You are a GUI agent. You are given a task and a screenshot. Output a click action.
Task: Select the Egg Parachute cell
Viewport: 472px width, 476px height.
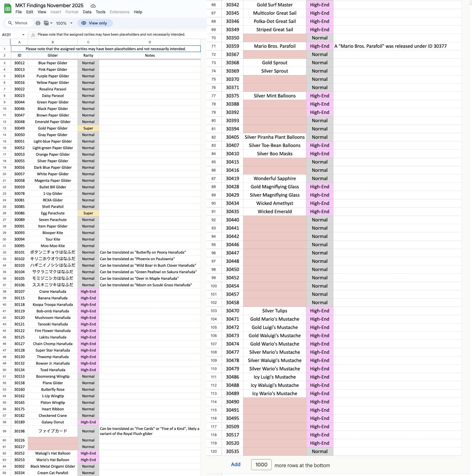(x=53, y=213)
